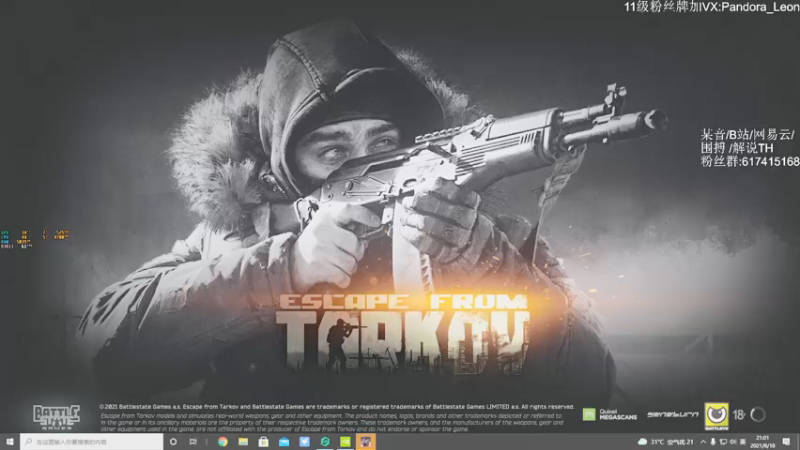Screen dimensions: 800x450
Task: Open the weather widget showing 31°C
Action: click(666, 442)
